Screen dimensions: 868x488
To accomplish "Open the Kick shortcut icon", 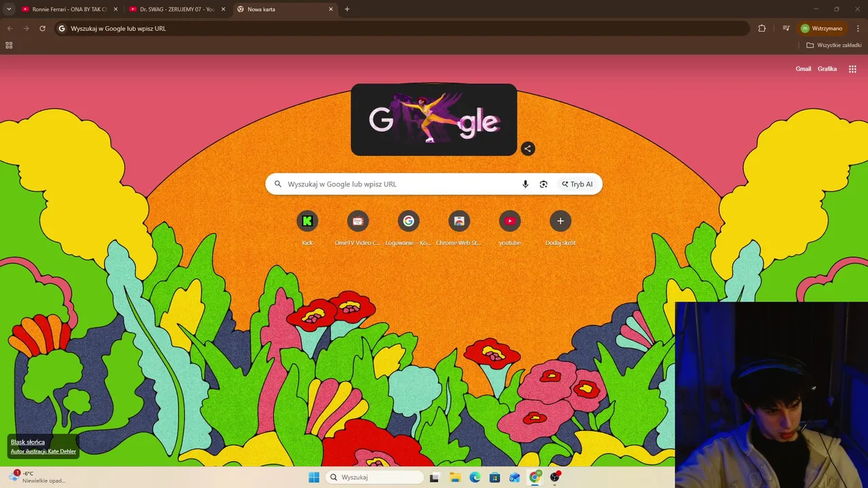I will click(x=307, y=221).
